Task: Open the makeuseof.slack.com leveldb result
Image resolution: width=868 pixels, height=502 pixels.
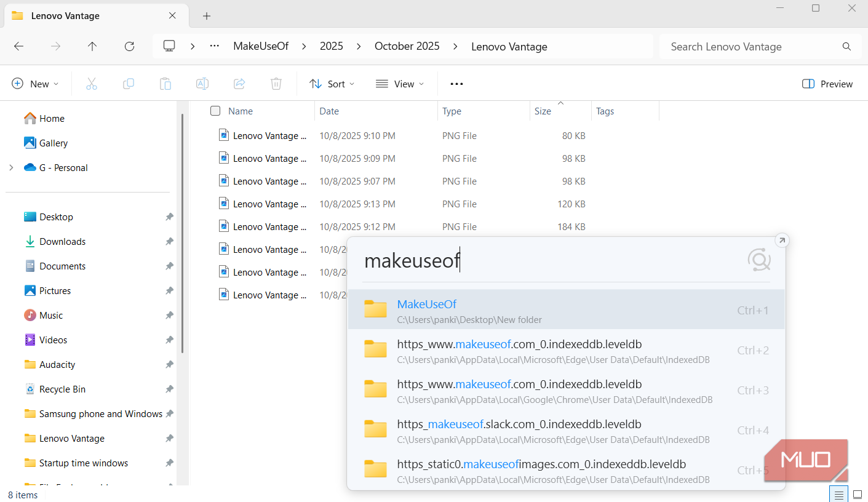Action: tap(567, 430)
